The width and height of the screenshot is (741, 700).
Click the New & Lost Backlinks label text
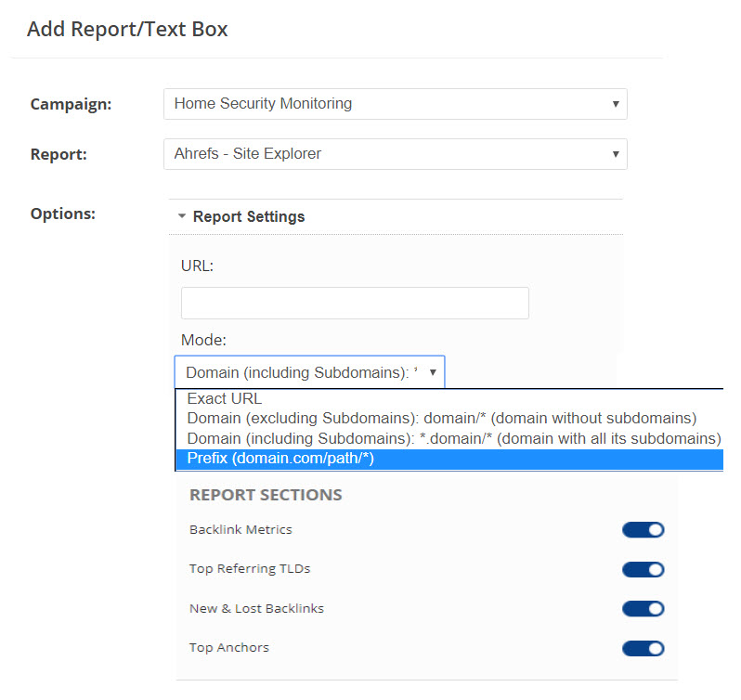256,609
